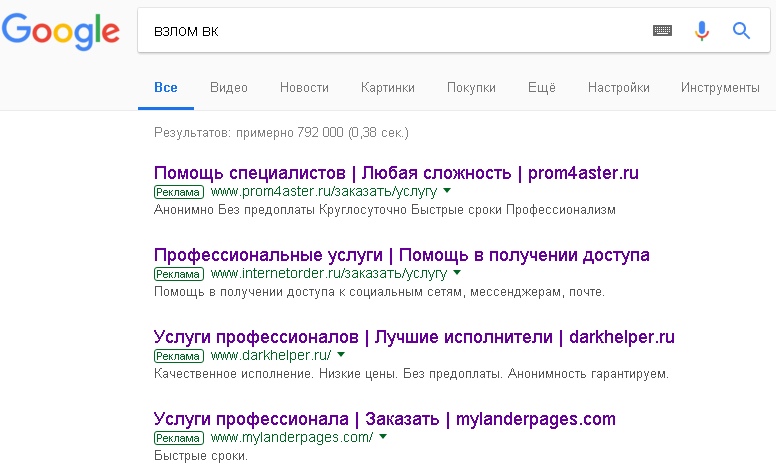Open the 'Настройки' menu
The height and width of the screenshot is (466, 776).
click(x=619, y=88)
